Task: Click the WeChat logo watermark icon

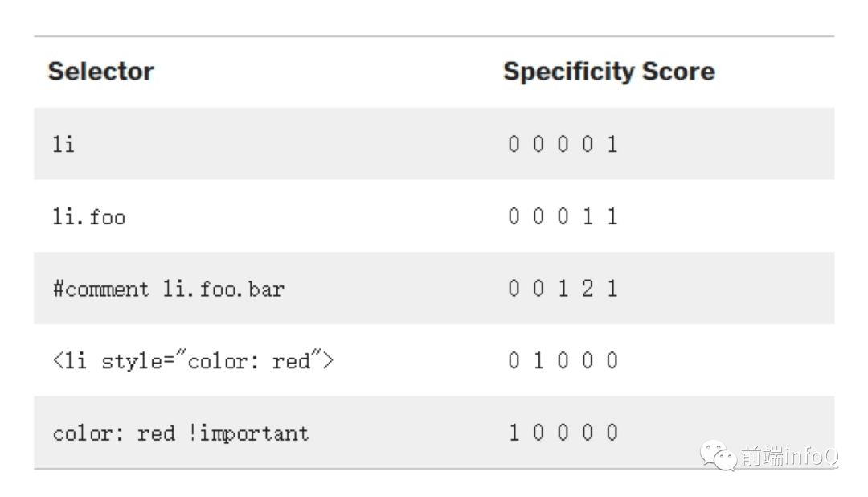Action: 718,455
